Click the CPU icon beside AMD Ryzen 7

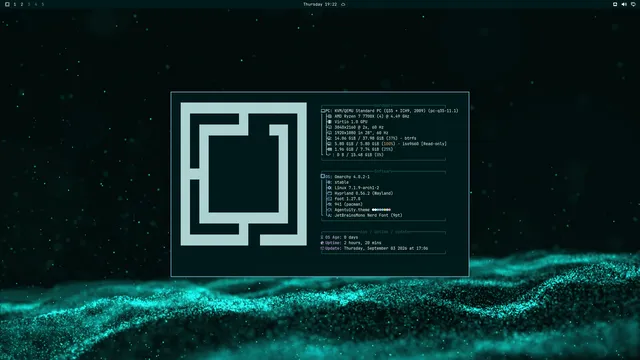pyautogui.click(x=329, y=116)
